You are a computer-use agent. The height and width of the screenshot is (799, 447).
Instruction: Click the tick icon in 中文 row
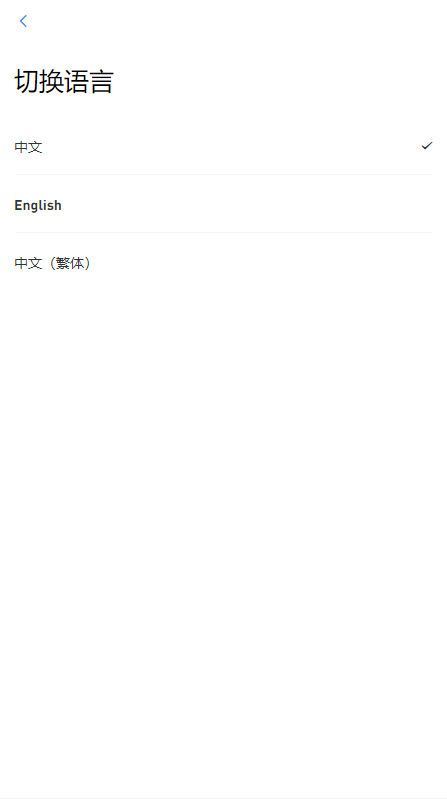coord(427,146)
